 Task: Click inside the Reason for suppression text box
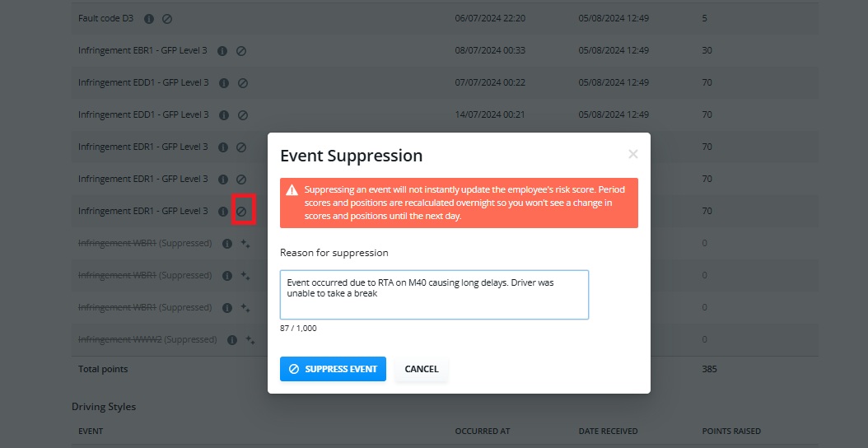click(x=434, y=295)
